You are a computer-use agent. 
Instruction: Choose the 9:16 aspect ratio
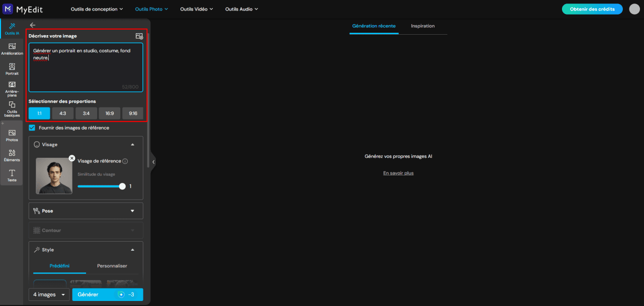[x=133, y=114]
